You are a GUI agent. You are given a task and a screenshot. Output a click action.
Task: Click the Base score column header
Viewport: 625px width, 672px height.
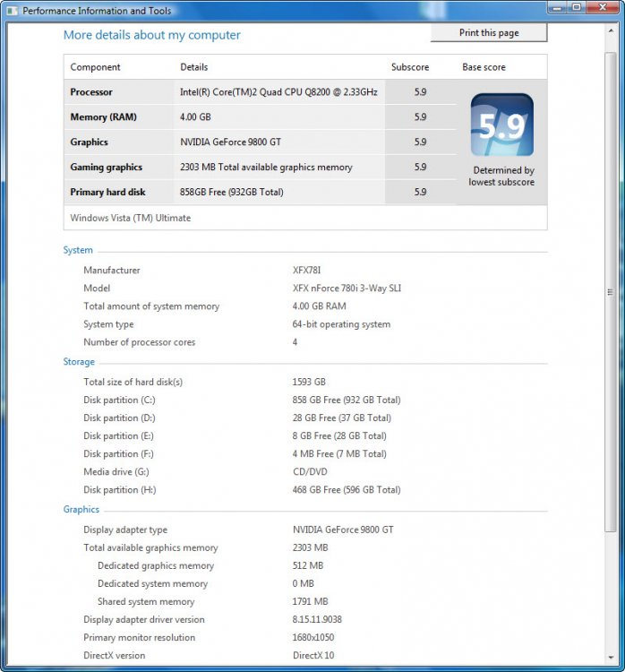click(484, 67)
